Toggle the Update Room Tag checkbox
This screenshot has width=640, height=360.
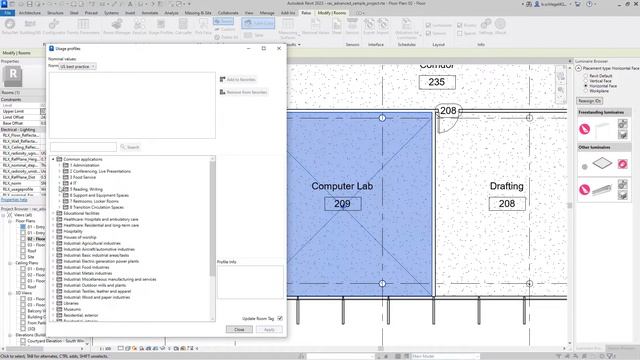[x=280, y=318]
